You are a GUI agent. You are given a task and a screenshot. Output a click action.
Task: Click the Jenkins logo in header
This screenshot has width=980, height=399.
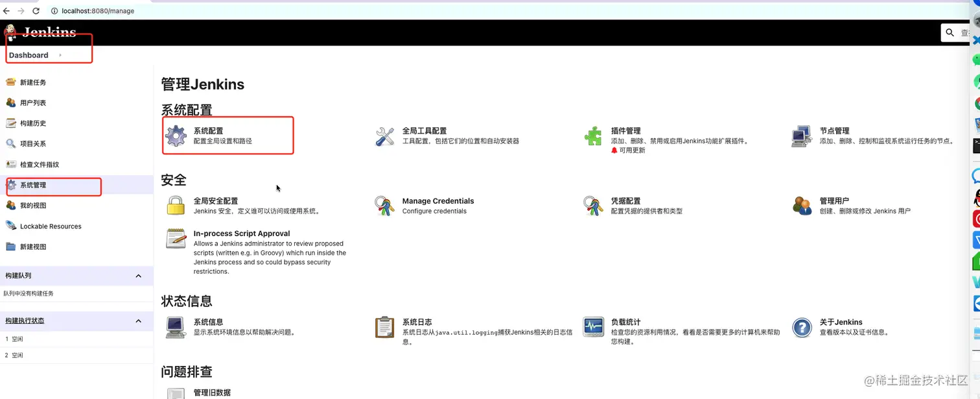(x=40, y=32)
